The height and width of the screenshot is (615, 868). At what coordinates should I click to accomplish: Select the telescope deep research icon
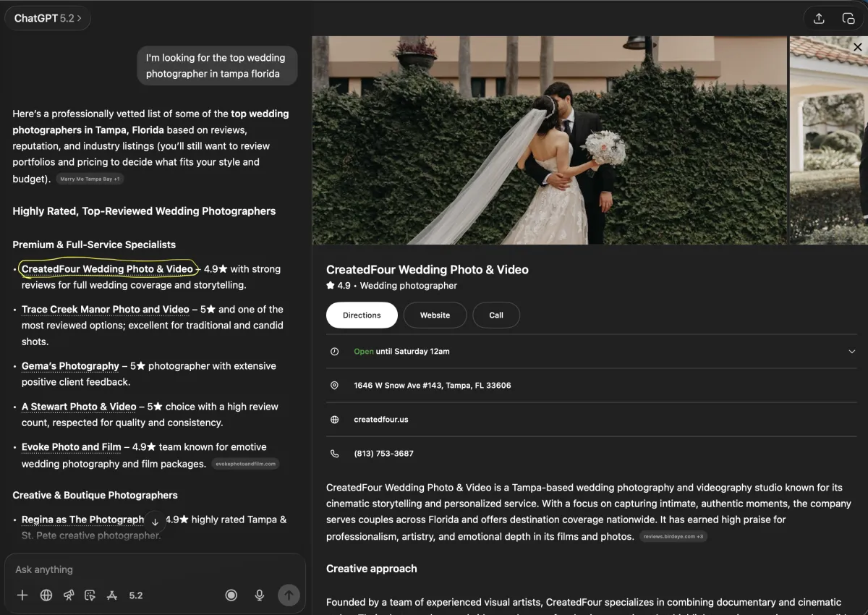[69, 595]
